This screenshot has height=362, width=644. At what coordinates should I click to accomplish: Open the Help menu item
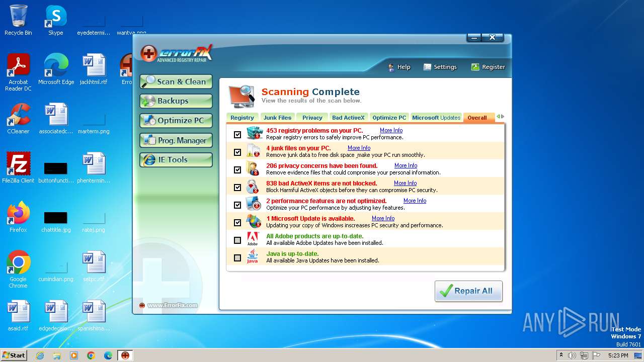coord(399,67)
